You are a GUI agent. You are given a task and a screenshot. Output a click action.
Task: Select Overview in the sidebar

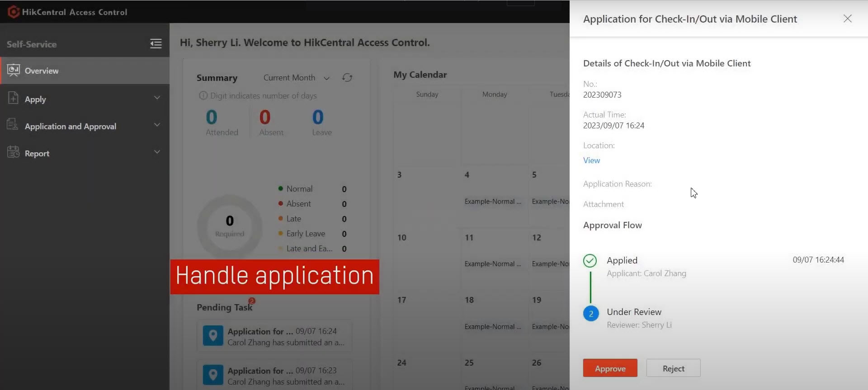tap(42, 71)
